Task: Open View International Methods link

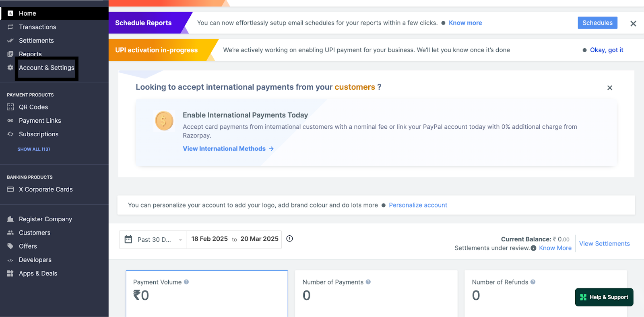Action: pyautogui.click(x=228, y=149)
